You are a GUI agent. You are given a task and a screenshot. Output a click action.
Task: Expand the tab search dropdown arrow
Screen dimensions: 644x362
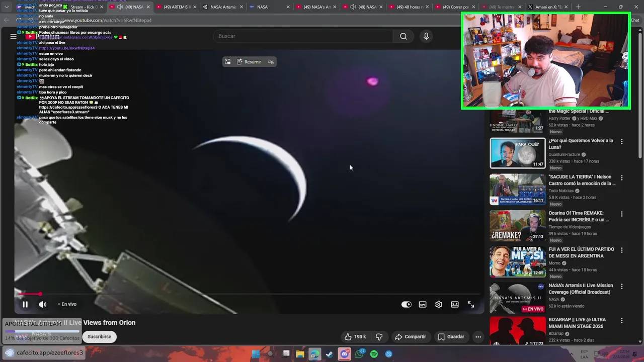click(7, 7)
